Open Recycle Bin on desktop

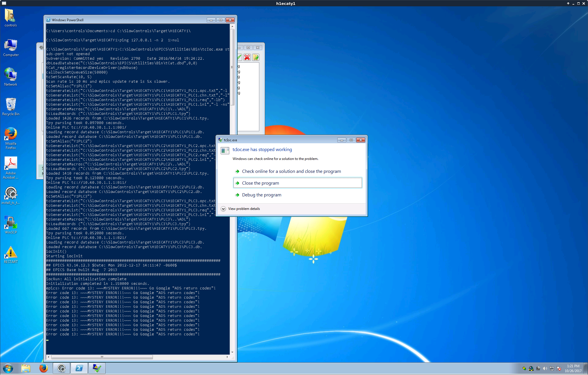tap(11, 106)
